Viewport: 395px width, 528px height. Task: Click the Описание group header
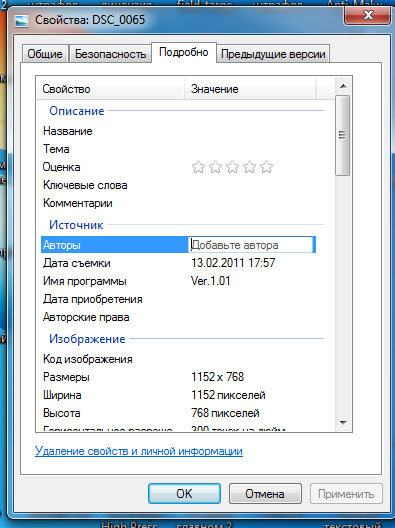(x=77, y=111)
